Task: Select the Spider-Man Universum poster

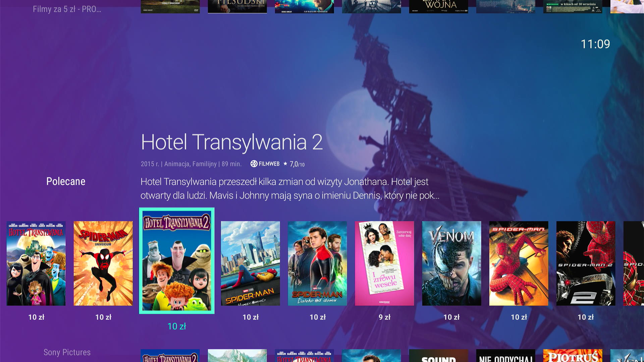Action: [x=103, y=263]
